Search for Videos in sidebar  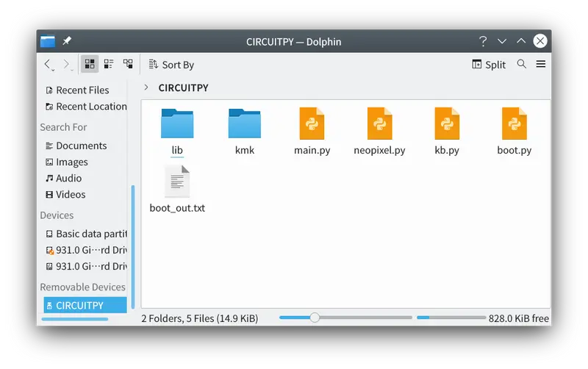[x=65, y=194]
